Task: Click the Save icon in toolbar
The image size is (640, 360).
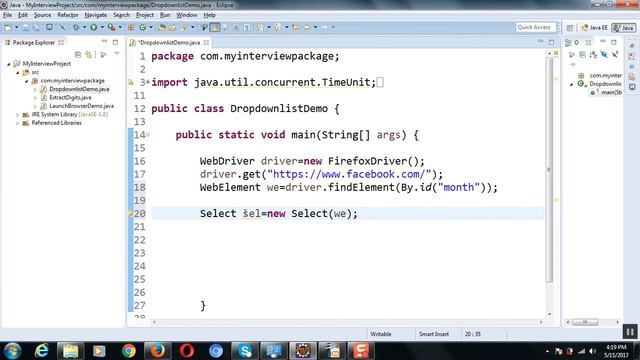Action: click(25, 27)
